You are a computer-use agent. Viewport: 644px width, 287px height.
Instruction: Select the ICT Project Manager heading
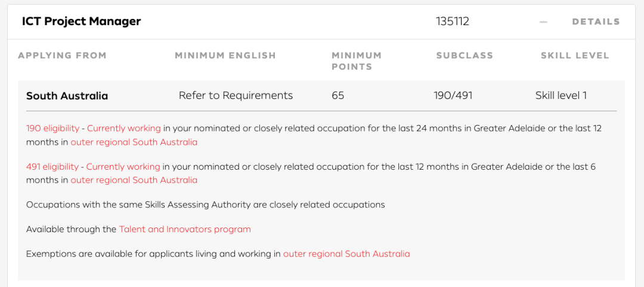tap(81, 21)
